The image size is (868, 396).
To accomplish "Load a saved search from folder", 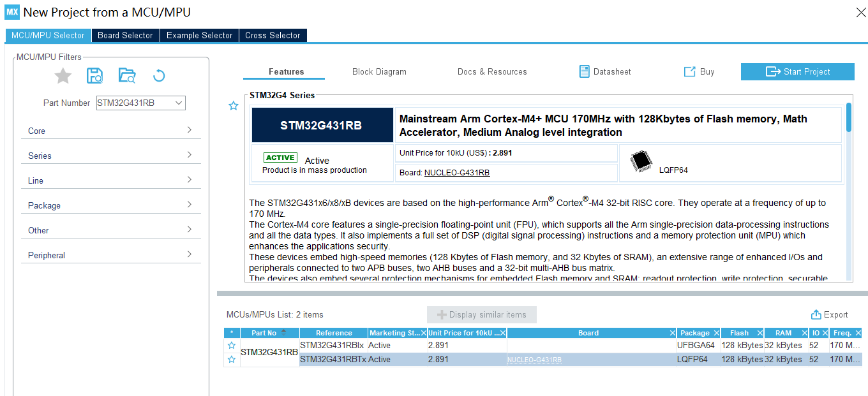I will (x=127, y=76).
